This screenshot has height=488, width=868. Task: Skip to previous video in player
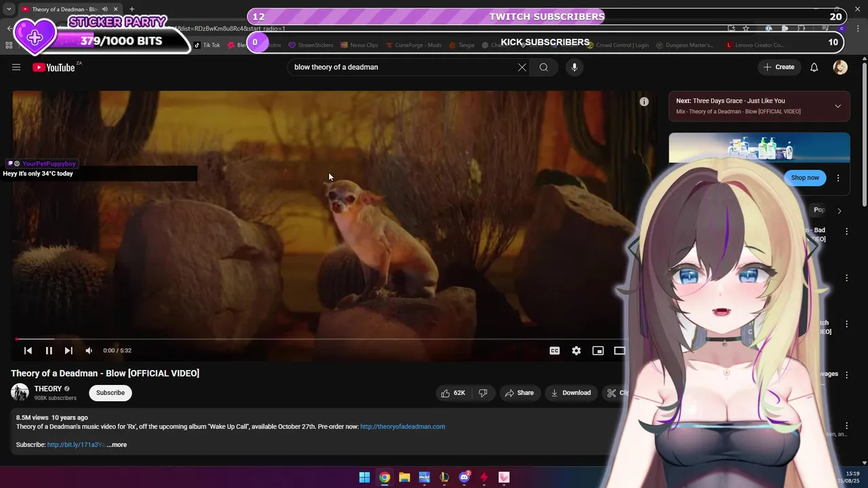pos(28,350)
